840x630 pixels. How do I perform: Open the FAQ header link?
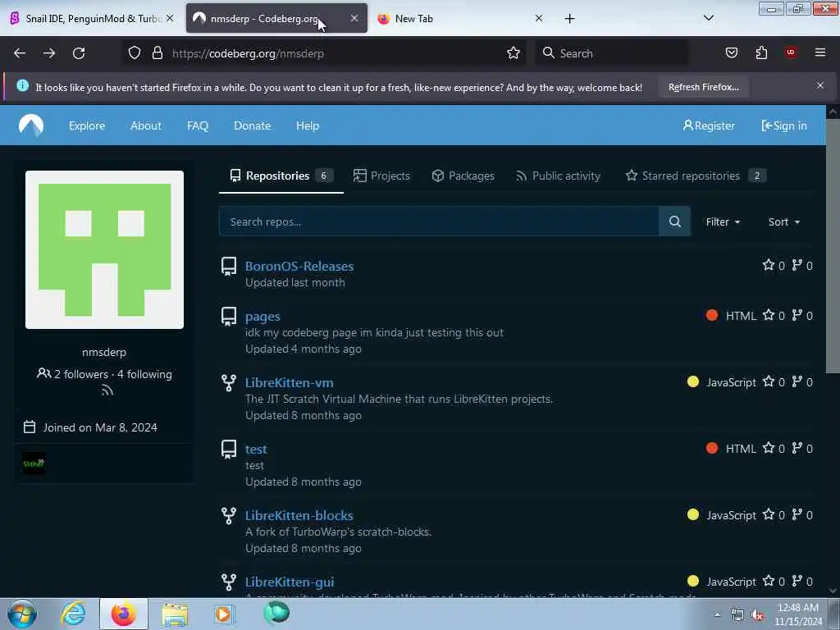tap(198, 126)
